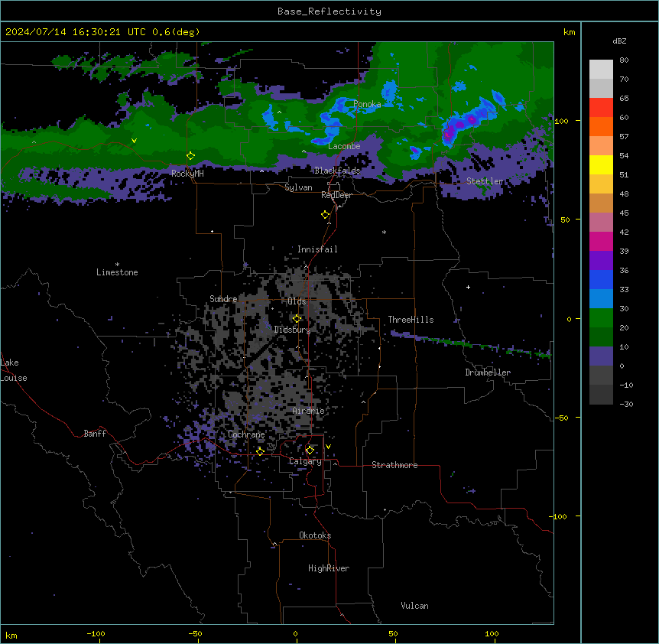Pick the violet purple swatch near 39 dBZ
The image size is (659, 644).
point(601,260)
